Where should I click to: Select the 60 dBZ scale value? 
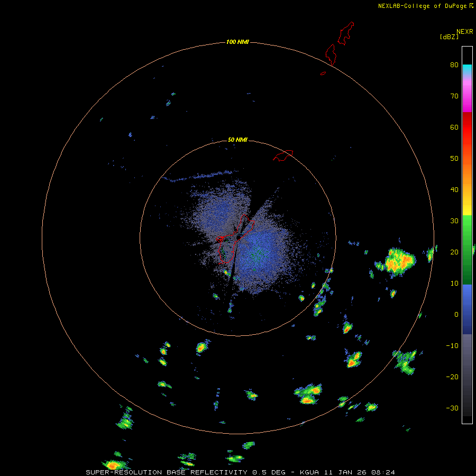[x=454, y=127]
